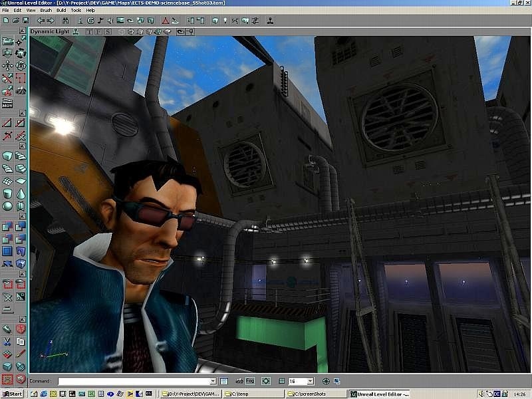
Task: Toggle eye visibility button in viewport bar
Action: (x=181, y=32)
